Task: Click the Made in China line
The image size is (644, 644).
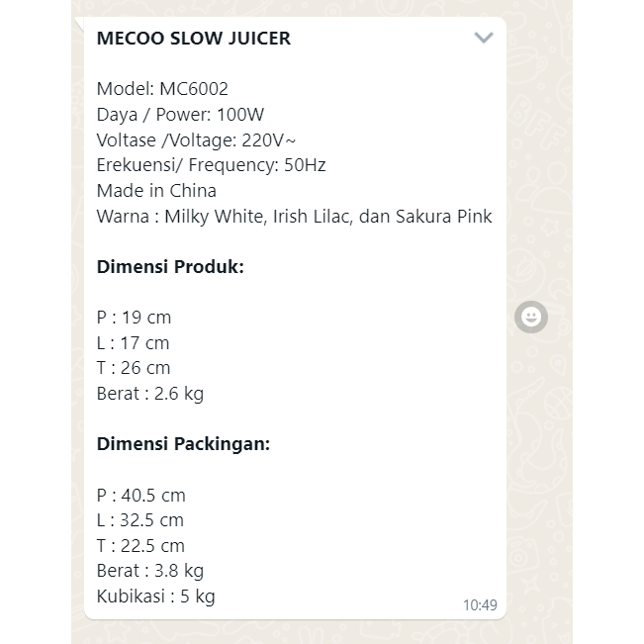Action: [x=156, y=190]
